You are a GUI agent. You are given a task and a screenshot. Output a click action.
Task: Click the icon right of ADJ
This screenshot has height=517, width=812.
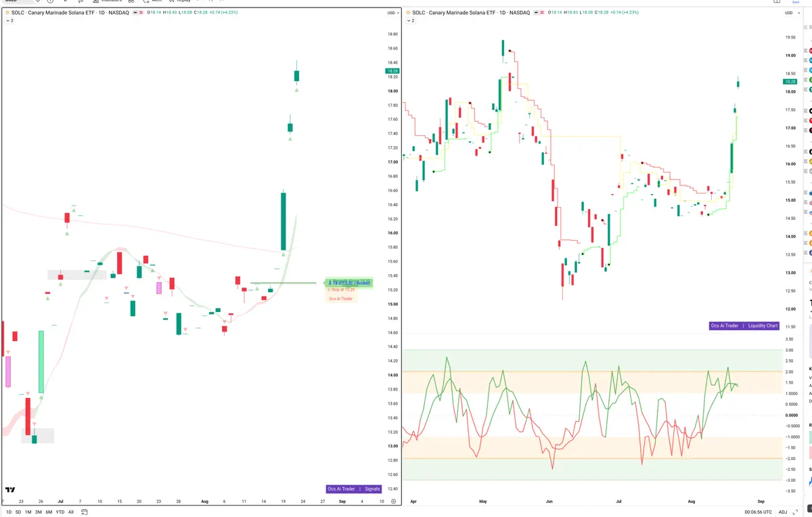pyautogui.click(x=794, y=512)
